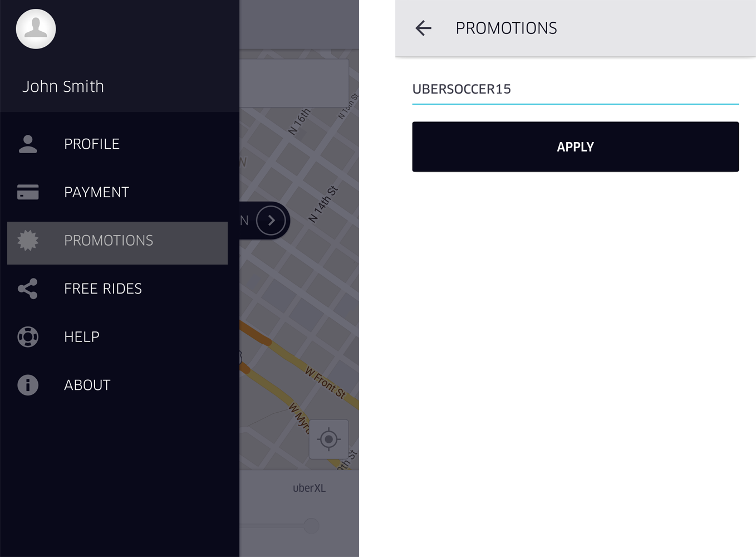Select the Promotions badge icon
Screen dimensions: 756x557
click(x=28, y=241)
